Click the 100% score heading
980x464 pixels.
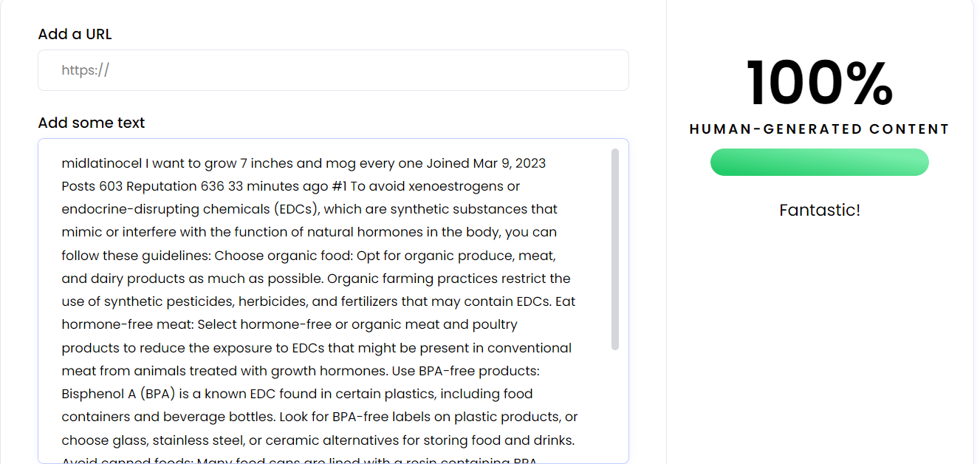click(819, 83)
